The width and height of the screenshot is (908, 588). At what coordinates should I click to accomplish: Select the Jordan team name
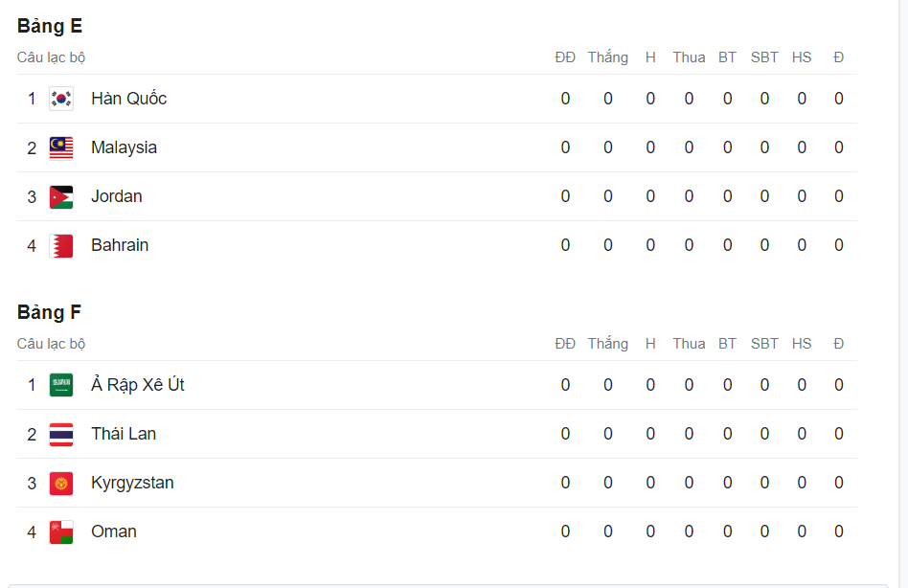116,196
